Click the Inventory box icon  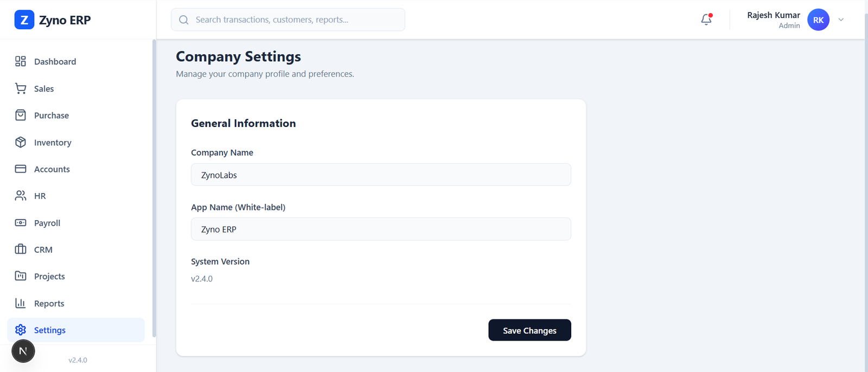point(21,142)
